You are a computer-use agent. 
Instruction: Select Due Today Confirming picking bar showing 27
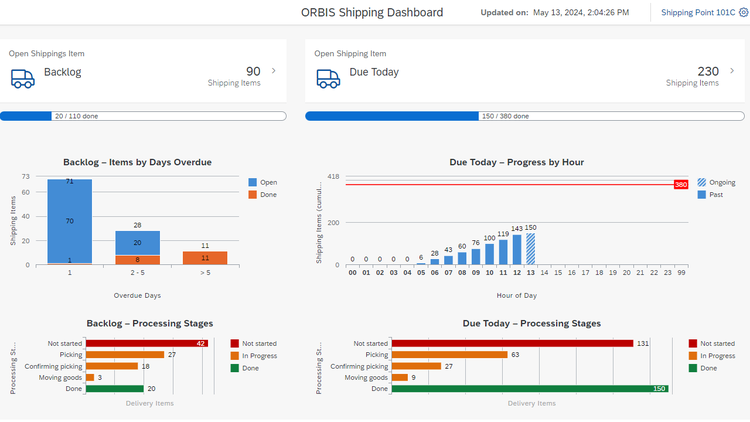(x=416, y=366)
